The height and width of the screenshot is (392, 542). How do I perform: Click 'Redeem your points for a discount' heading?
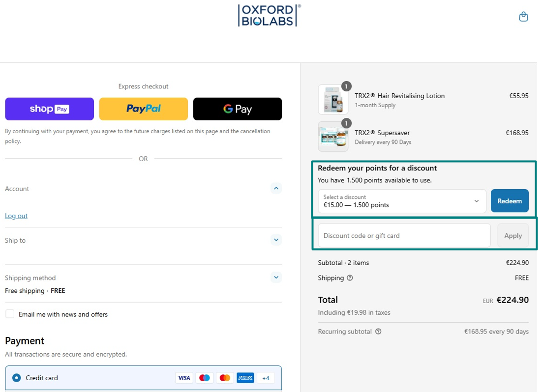[x=377, y=168]
